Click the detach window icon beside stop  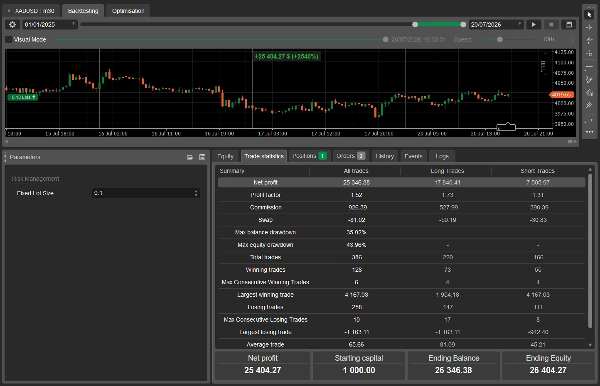point(569,24)
